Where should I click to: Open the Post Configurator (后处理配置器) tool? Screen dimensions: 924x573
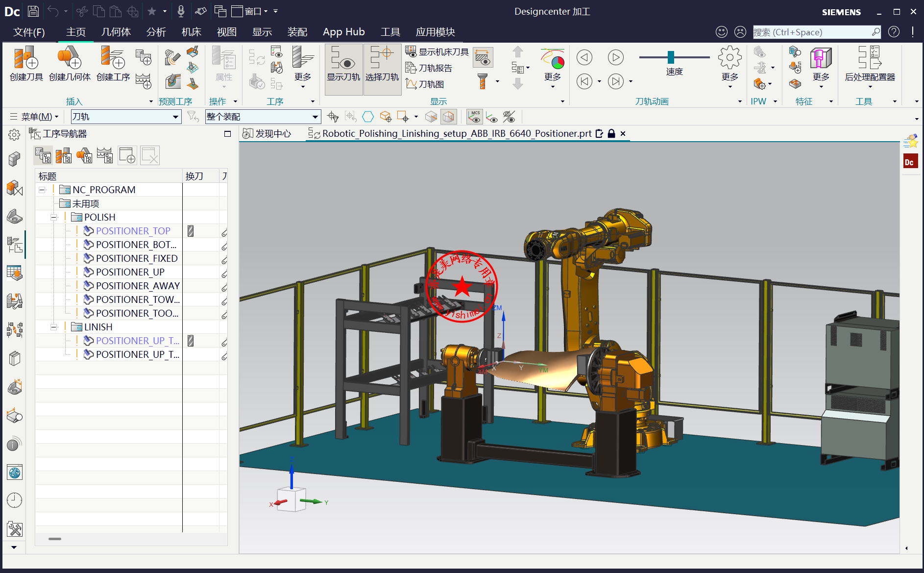pos(870,63)
